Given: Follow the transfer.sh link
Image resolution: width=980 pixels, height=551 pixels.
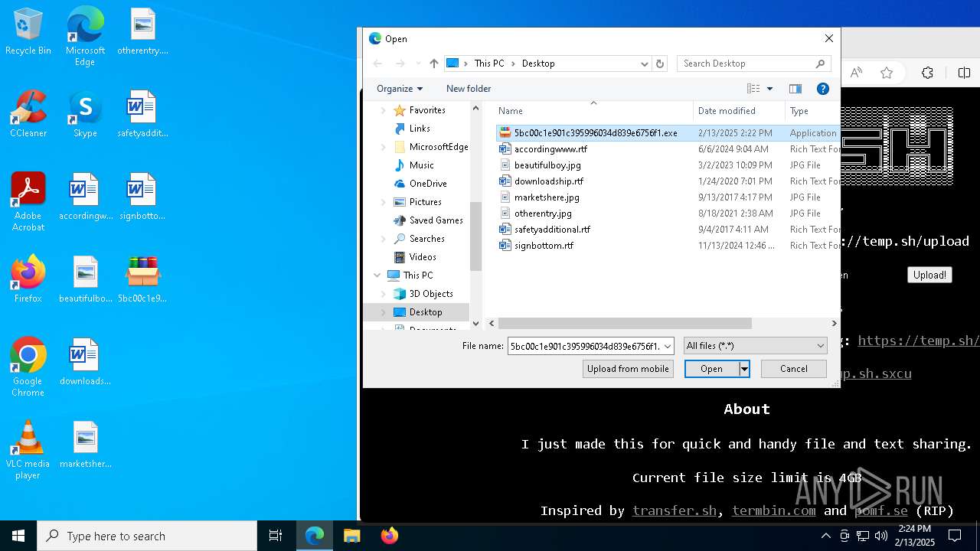Looking at the screenshot, I should coord(675,510).
